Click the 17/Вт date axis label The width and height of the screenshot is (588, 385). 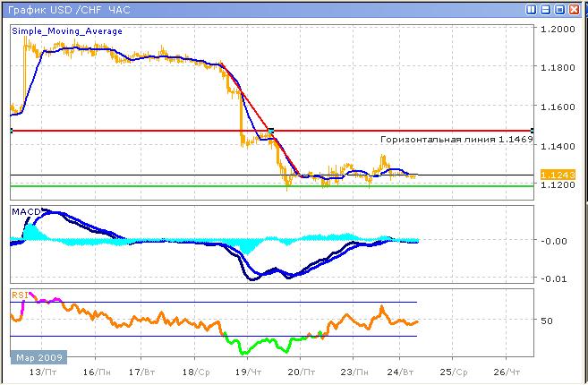coord(141,372)
